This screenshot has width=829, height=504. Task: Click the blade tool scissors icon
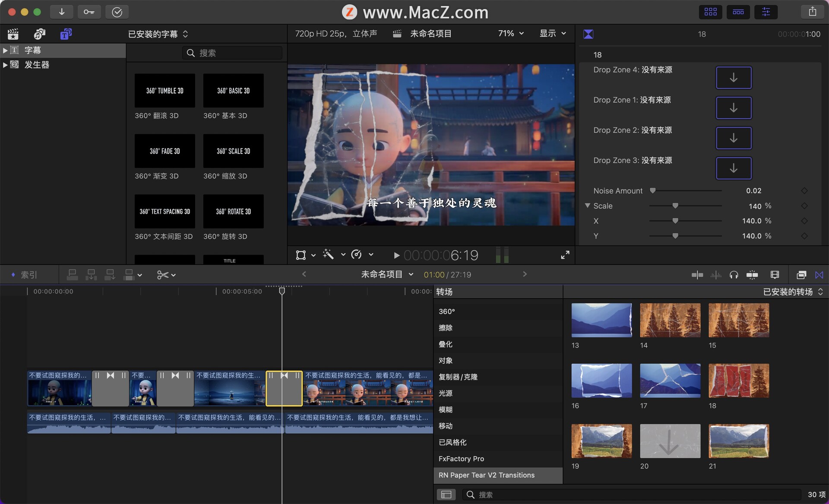pos(163,275)
